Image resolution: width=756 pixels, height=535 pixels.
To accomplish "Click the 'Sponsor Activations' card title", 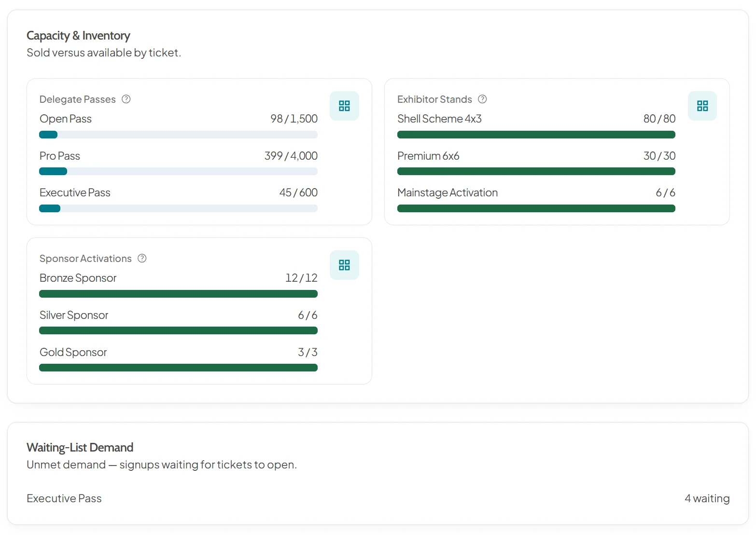I will tap(85, 258).
